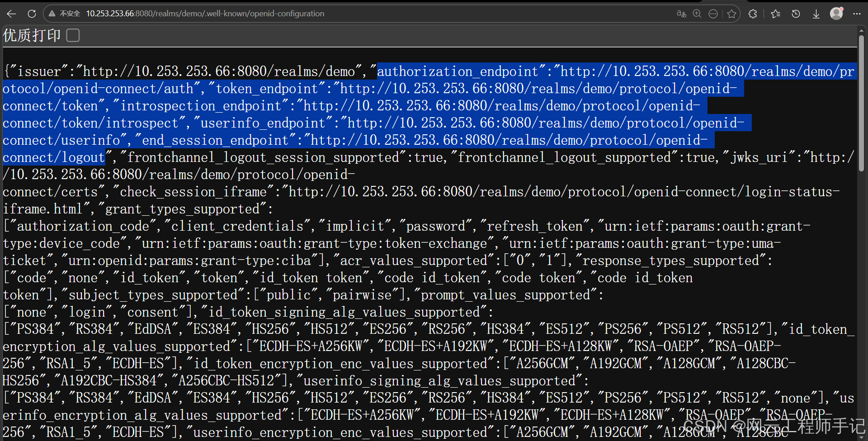
Task: Click the "subject_types_supported" key text
Action: coord(153,295)
